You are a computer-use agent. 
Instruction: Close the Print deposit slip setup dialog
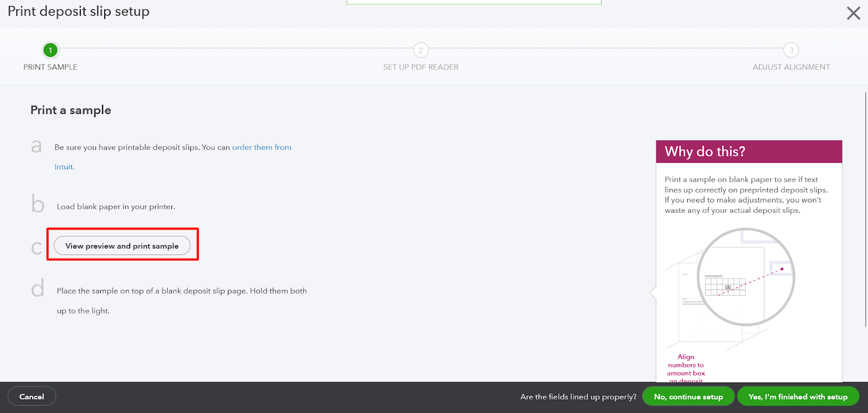[853, 14]
